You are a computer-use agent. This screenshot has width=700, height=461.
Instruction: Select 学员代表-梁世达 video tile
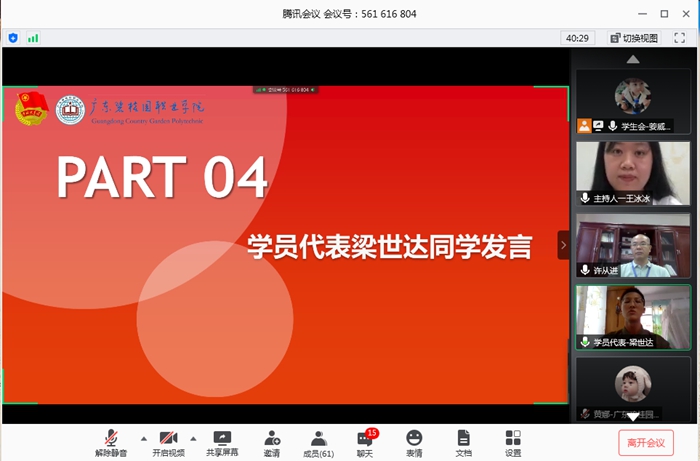pyautogui.click(x=633, y=317)
